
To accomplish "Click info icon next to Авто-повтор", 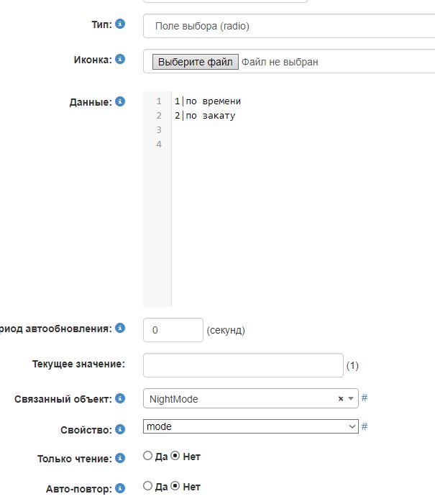I will point(120,488).
